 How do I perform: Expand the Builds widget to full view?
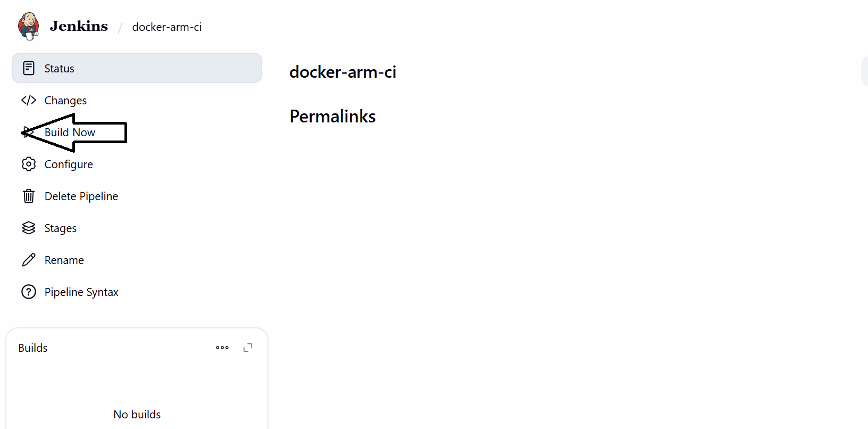(x=247, y=347)
